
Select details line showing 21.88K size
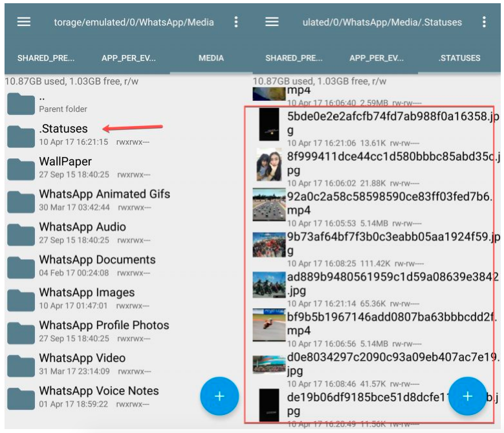(353, 184)
